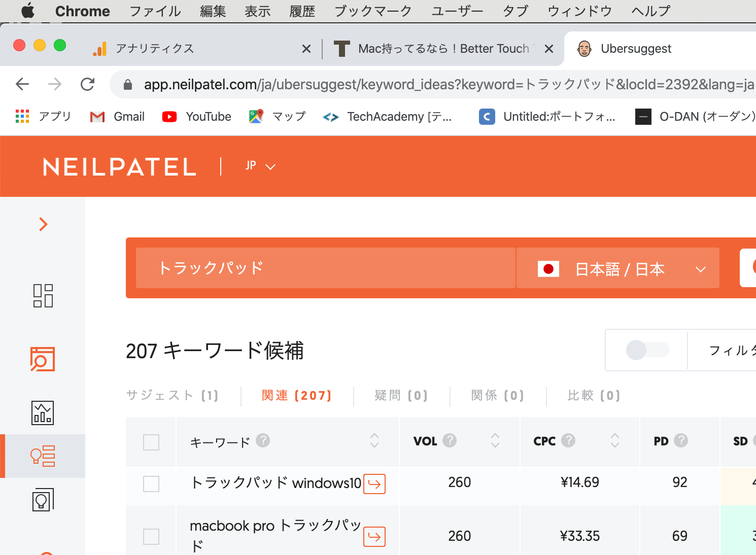Open the タブ menu
Image resolution: width=756 pixels, height=555 pixels.
click(x=516, y=11)
